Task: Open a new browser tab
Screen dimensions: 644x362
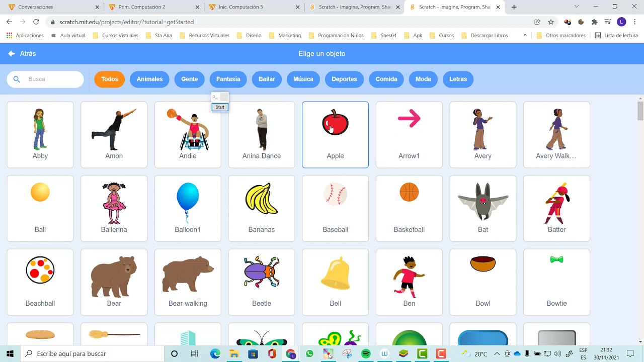Action: [514, 7]
